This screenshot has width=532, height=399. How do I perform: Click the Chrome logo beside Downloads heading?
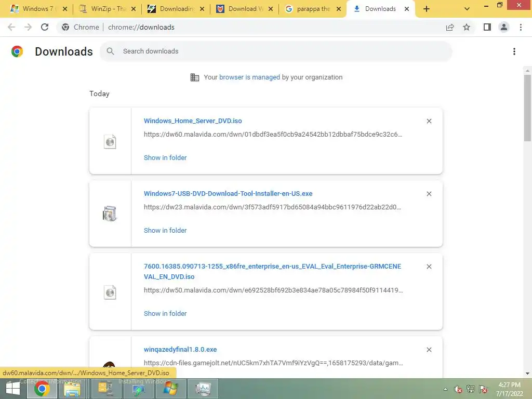pyautogui.click(x=17, y=51)
